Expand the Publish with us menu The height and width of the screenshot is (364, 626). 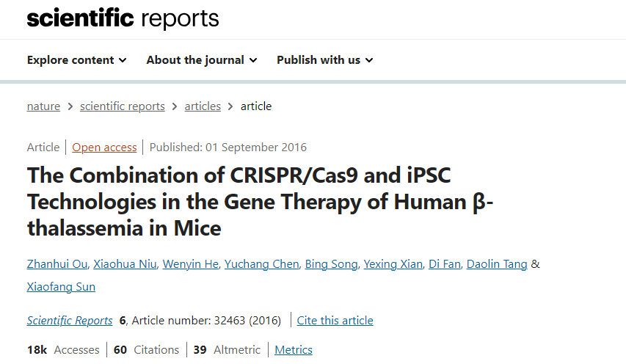click(325, 60)
